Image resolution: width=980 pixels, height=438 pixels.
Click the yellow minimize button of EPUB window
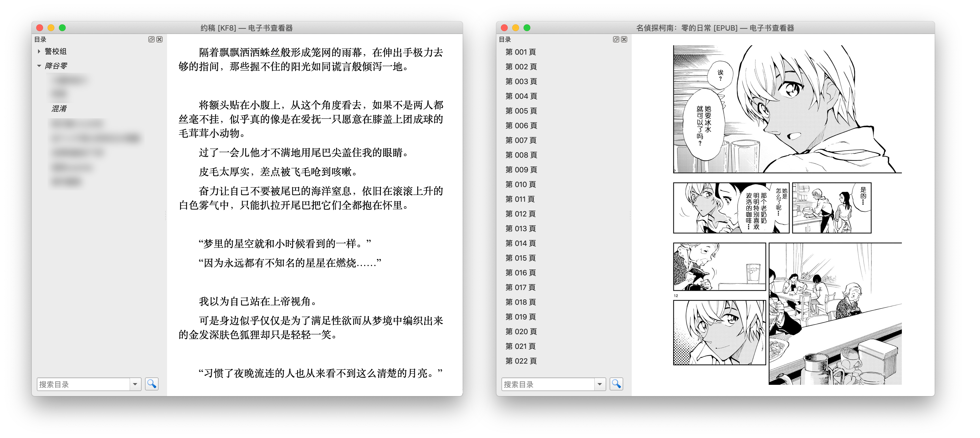516,28
